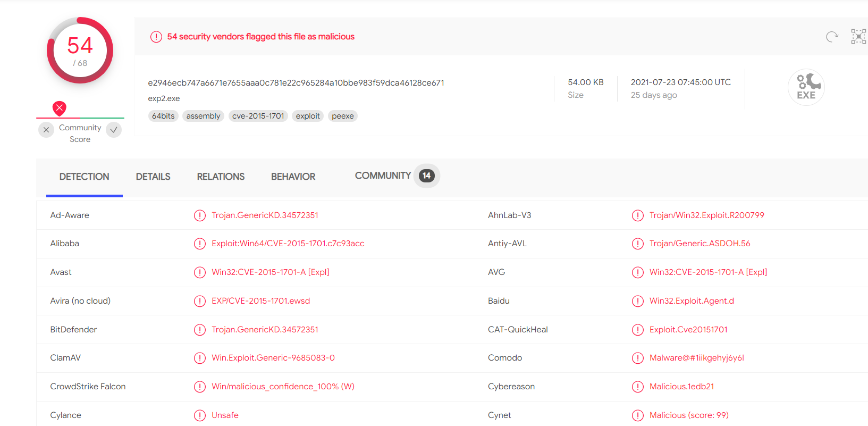868x426 pixels.
Task: Click the Community Score label
Action: pos(80,133)
